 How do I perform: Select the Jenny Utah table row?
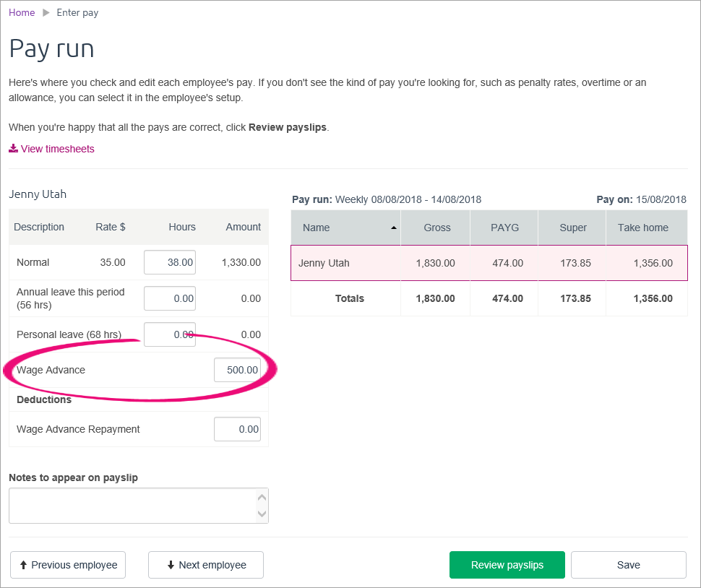point(489,263)
